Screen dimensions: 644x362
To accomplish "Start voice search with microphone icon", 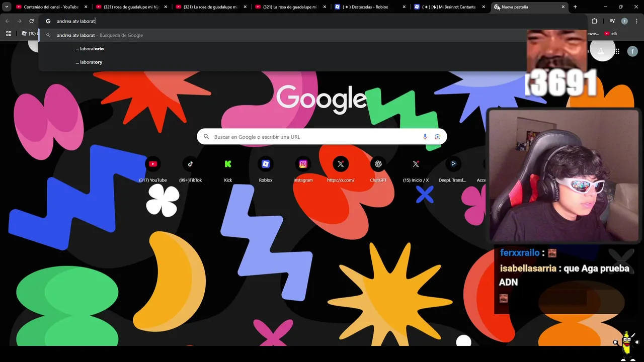I will click(425, 137).
